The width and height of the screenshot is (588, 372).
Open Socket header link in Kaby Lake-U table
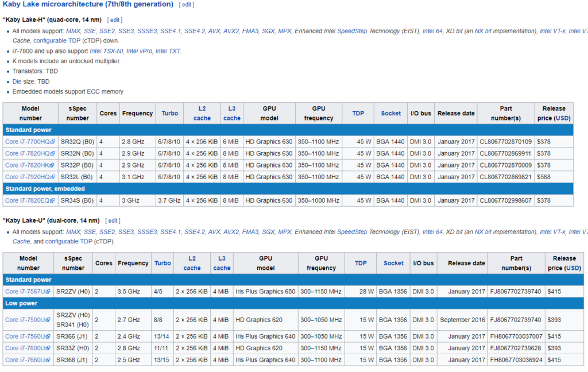pos(393,263)
